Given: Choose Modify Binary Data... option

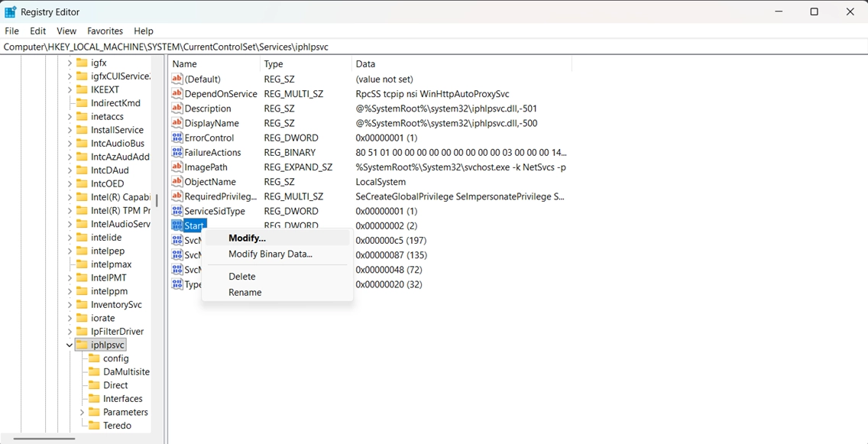Looking at the screenshot, I should [x=277, y=254].
